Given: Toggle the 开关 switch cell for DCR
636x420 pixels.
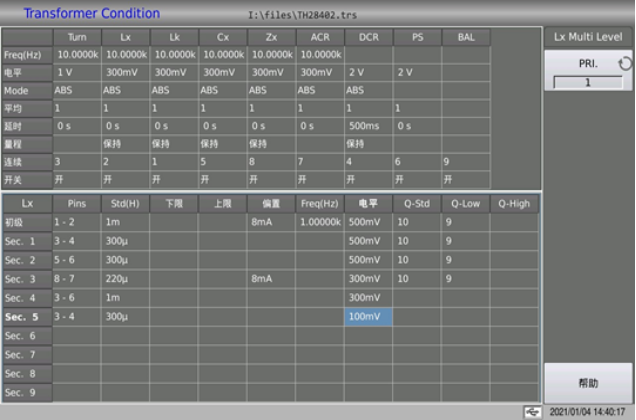Looking at the screenshot, I should tap(368, 179).
